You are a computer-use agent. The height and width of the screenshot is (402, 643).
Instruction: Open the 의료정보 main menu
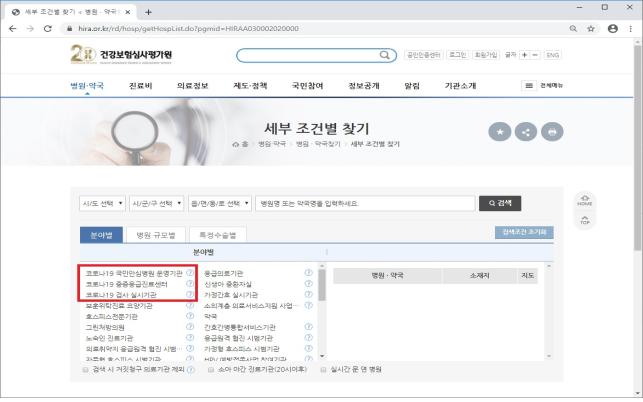click(192, 86)
